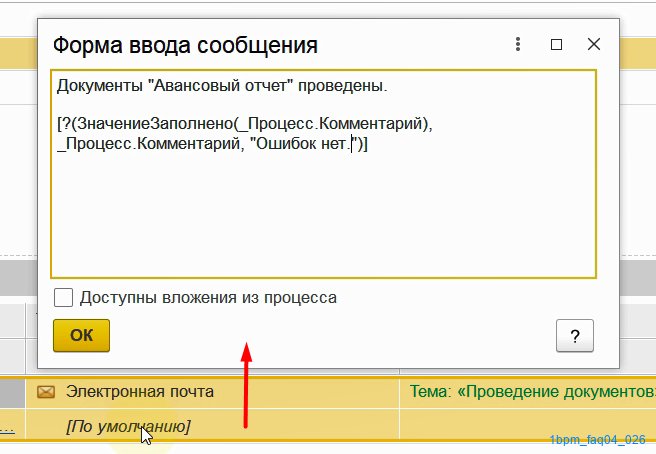Image resolution: width=656 pixels, height=454 pixels.
Task: Enable Доступны вложения из процесса checkbox
Action: [x=63, y=298]
